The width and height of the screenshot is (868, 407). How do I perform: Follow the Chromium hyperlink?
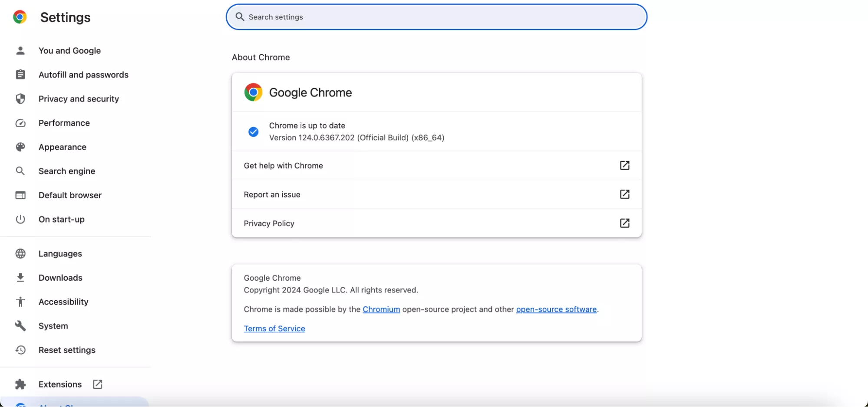381,309
